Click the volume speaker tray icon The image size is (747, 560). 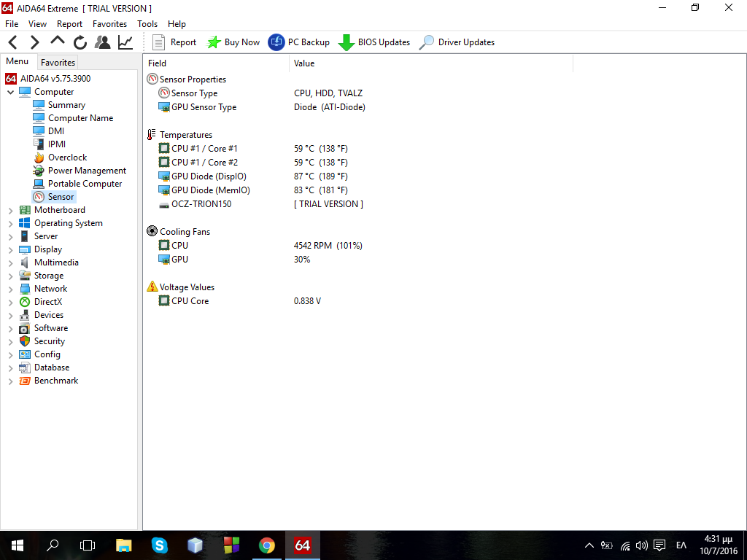(642, 545)
